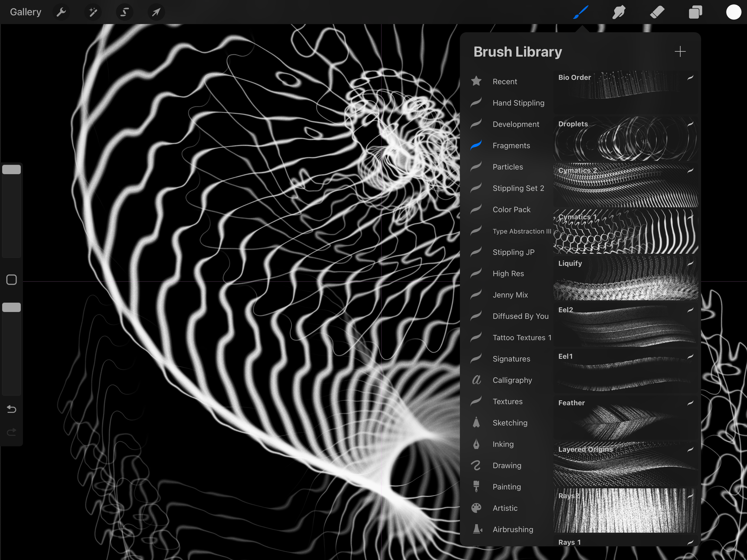Open the Layers panel

point(695,12)
